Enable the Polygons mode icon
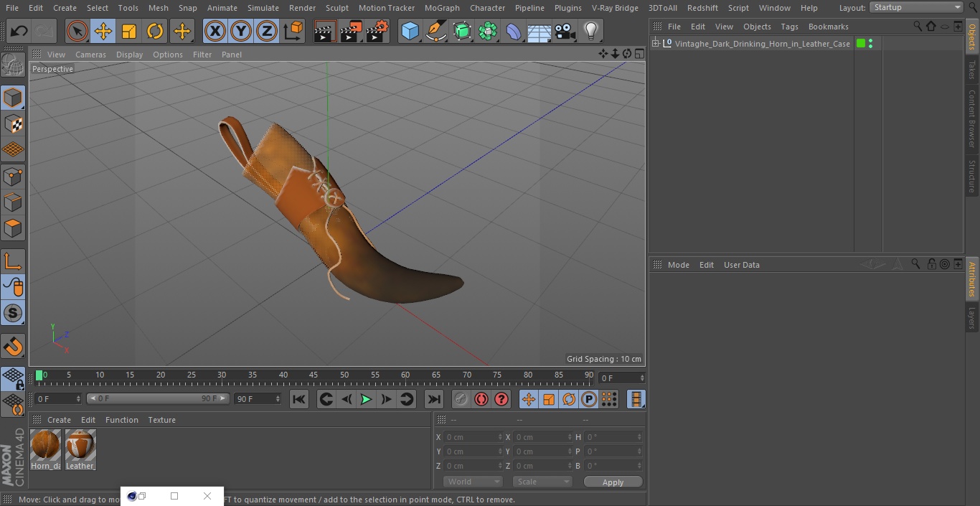980x506 pixels. (x=13, y=229)
